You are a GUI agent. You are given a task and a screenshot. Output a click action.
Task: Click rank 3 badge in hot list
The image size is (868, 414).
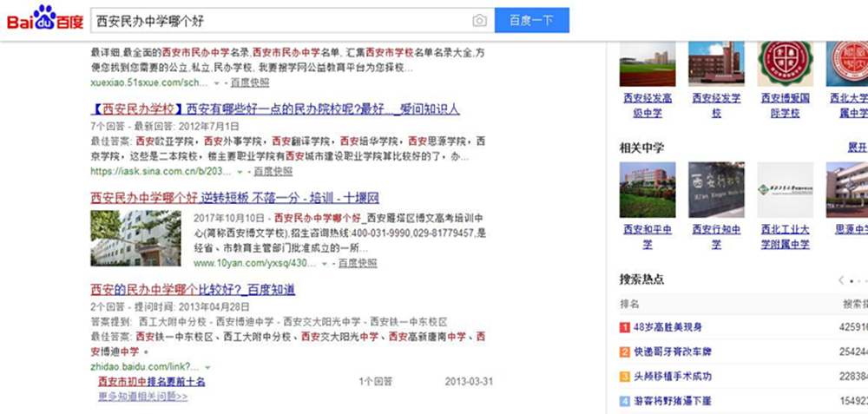tap(624, 377)
